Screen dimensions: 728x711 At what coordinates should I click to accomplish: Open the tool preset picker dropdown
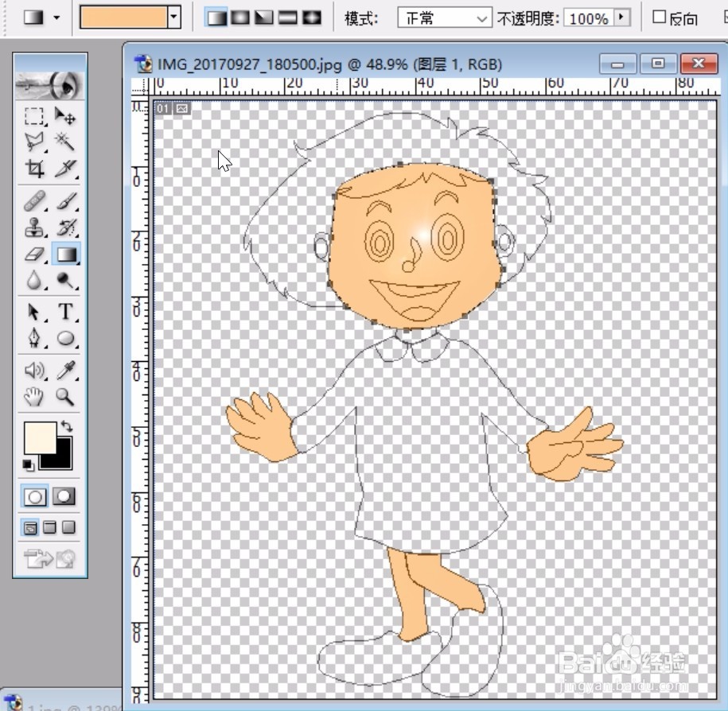(56, 18)
